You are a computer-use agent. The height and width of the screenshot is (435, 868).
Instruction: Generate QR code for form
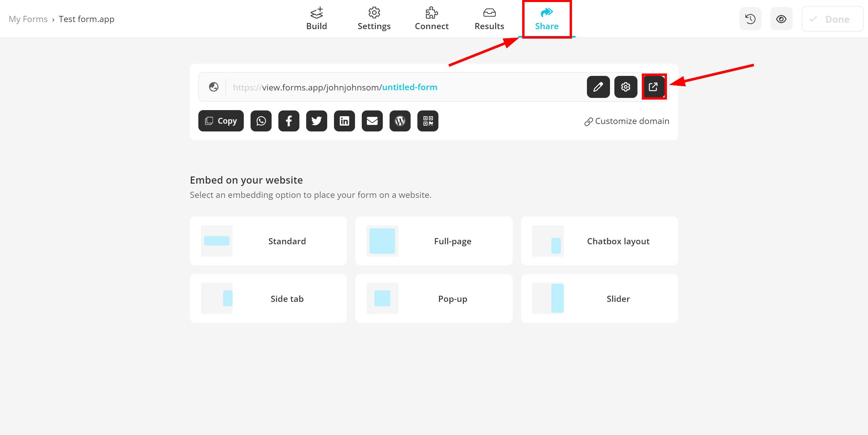[x=428, y=121]
